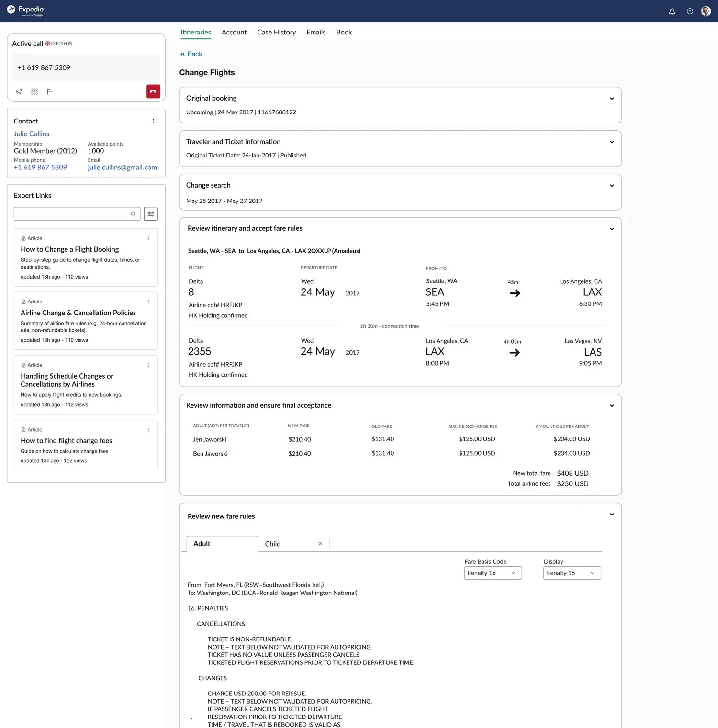Flag the active call

tap(50, 91)
